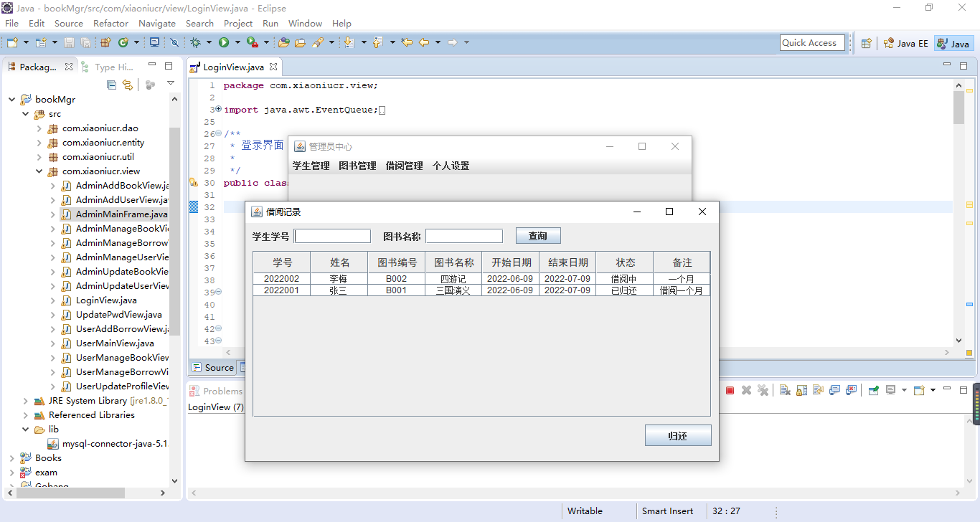Click Collapse All in Package Explorer
980x522 pixels.
tap(111, 85)
